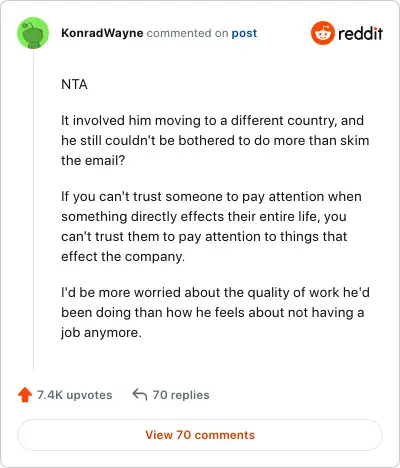This screenshot has height=468, width=400.
Task: Click the paragraph starting "I'd be more worried"
Action: (215, 312)
